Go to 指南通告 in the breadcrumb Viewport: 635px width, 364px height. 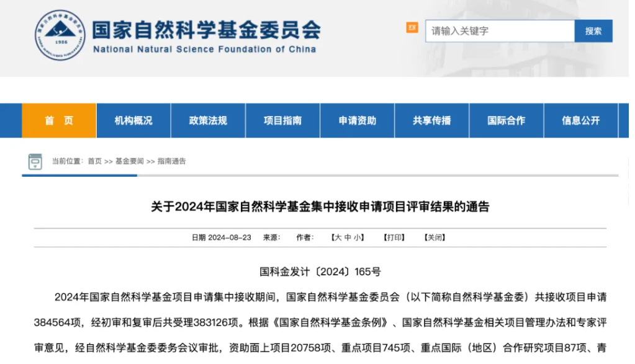172,161
